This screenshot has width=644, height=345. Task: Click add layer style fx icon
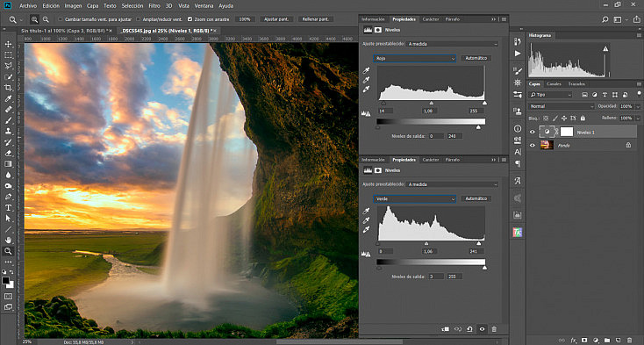(573, 340)
